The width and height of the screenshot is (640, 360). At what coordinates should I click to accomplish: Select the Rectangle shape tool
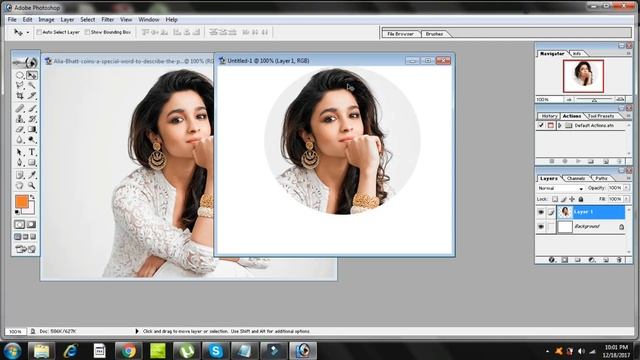tap(32, 163)
